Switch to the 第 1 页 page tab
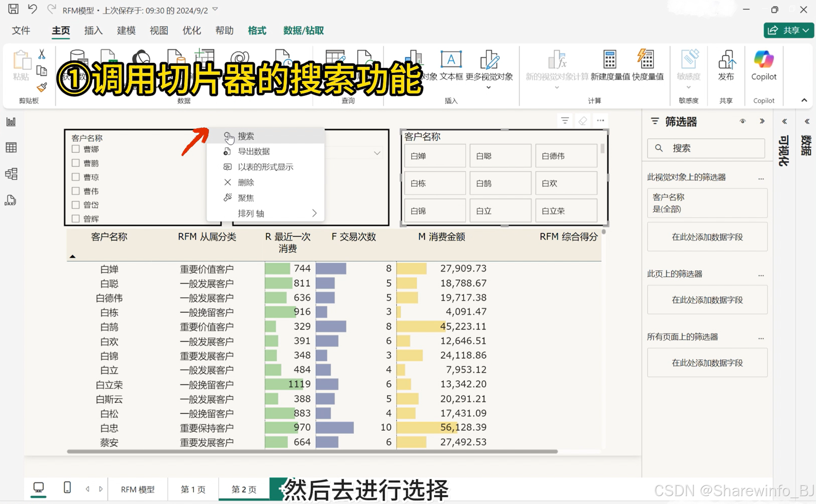This screenshot has width=816, height=504. [193, 489]
